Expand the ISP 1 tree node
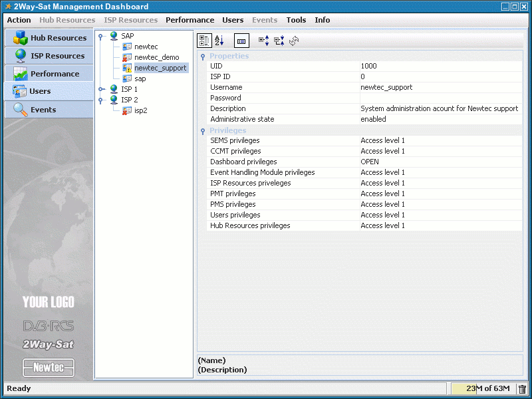The image size is (532, 399). click(101, 89)
